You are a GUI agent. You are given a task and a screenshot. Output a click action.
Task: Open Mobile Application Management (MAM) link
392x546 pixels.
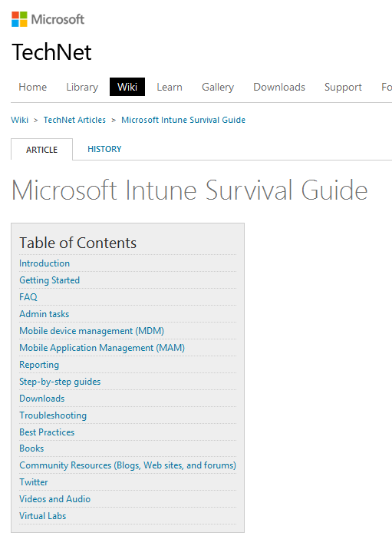click(102, 348)
